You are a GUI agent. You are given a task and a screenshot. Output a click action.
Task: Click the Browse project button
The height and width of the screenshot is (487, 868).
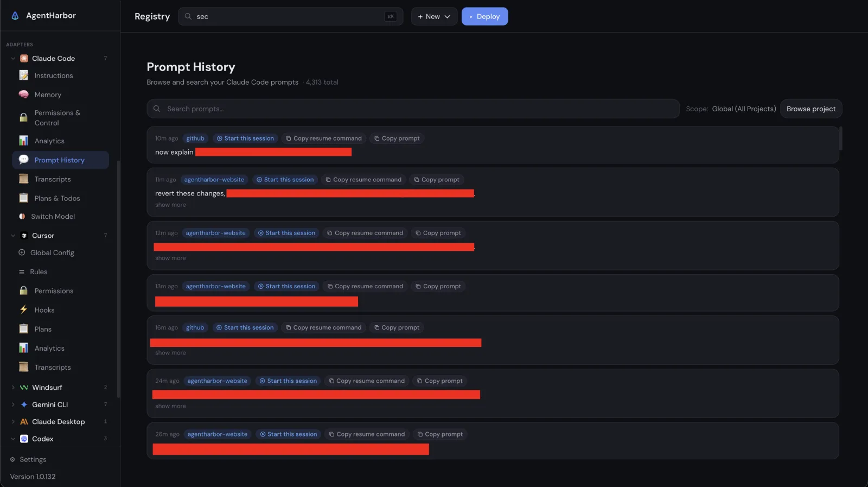tap(811, 109)
